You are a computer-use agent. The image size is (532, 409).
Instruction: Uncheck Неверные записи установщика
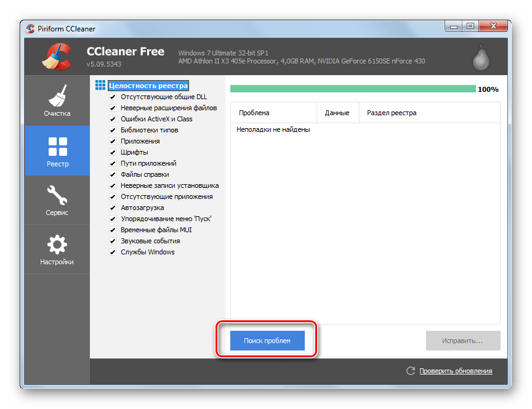113,185
